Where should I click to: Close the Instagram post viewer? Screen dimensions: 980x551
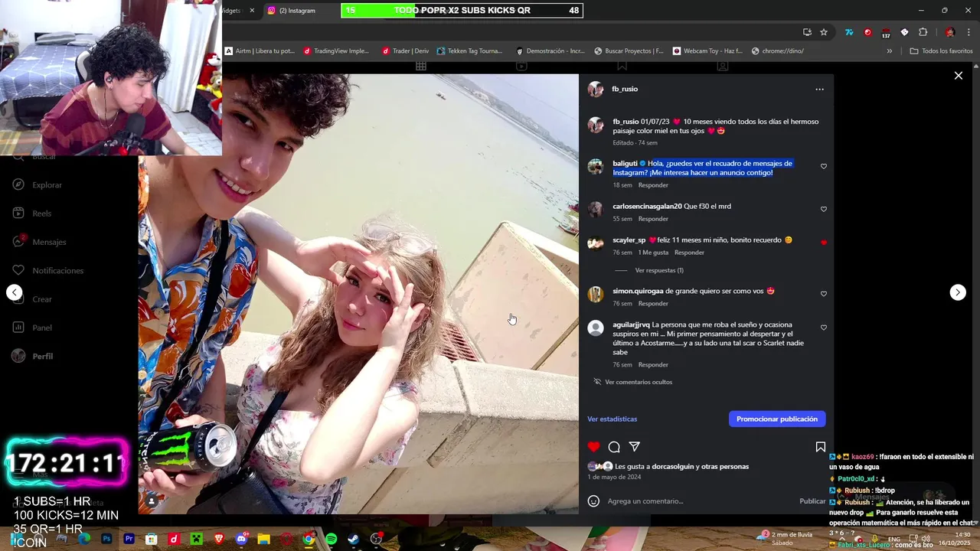pyautogui.click(x=958, y=76)
